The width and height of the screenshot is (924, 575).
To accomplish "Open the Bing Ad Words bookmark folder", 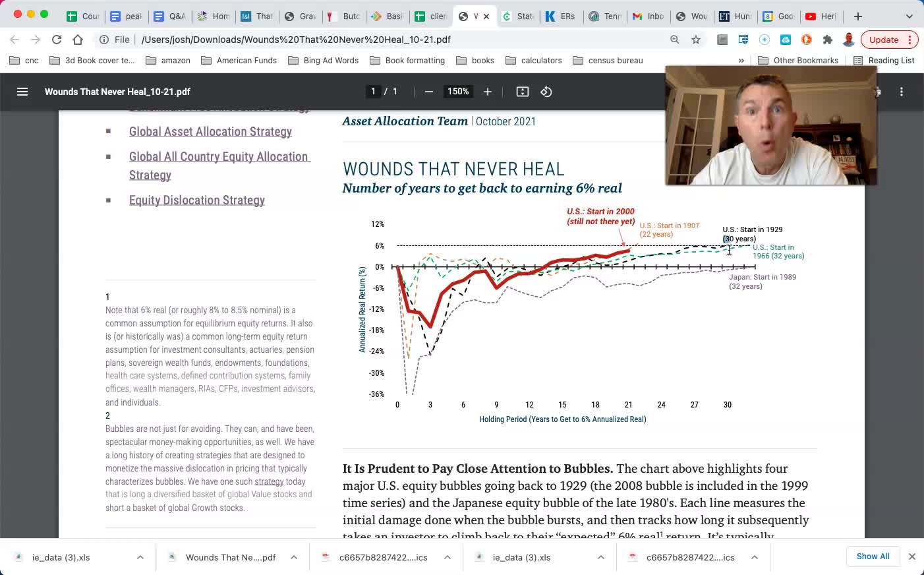I will pyautogui.click(x=324, y=61).
